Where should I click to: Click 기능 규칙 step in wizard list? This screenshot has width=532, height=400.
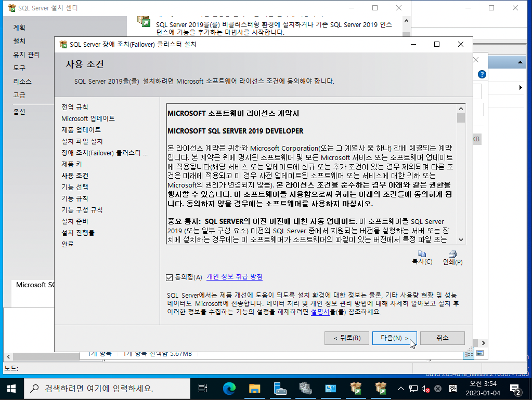pos(75,198)
